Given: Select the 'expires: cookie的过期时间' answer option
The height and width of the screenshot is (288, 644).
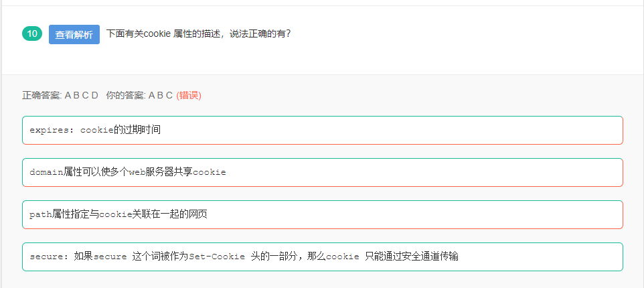Looking at the screenshot, I should [322, 130].
